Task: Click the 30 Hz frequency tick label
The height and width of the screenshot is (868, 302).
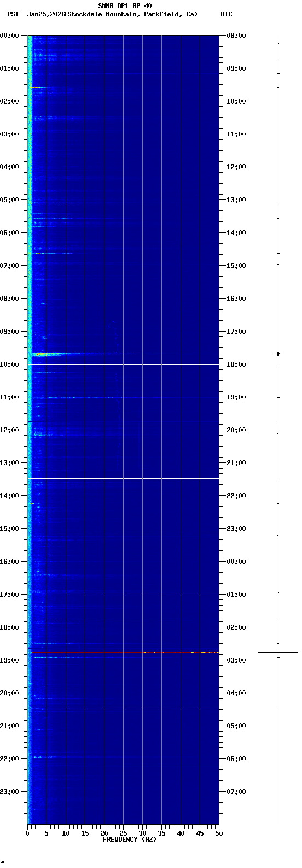Action: (x=142, y=833)
